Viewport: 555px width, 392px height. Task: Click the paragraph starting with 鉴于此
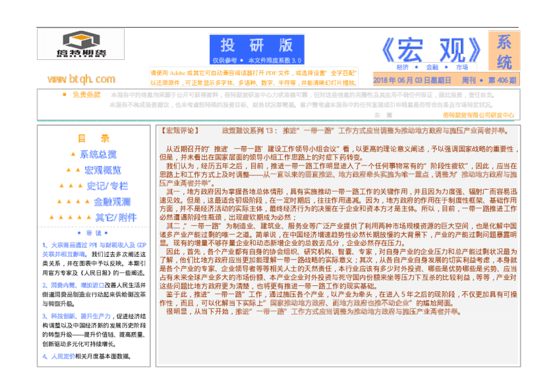click(x=338, y=298)
